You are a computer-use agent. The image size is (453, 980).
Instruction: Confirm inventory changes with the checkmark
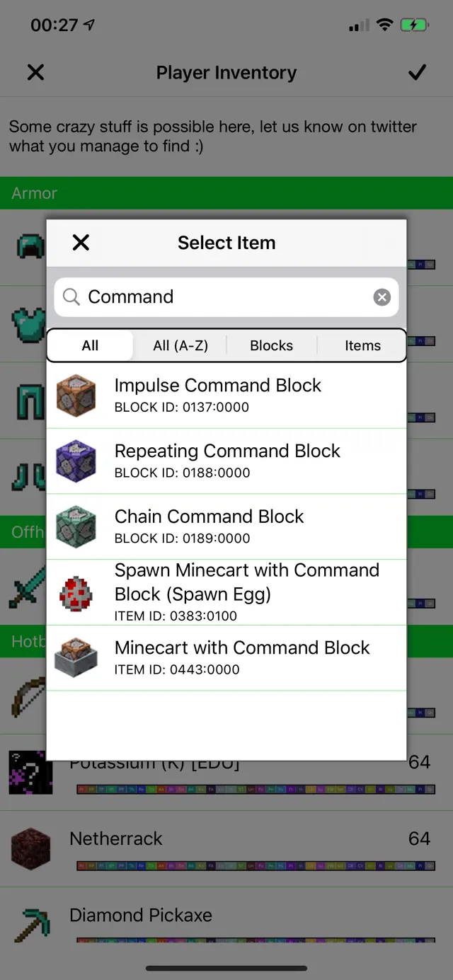417,72
